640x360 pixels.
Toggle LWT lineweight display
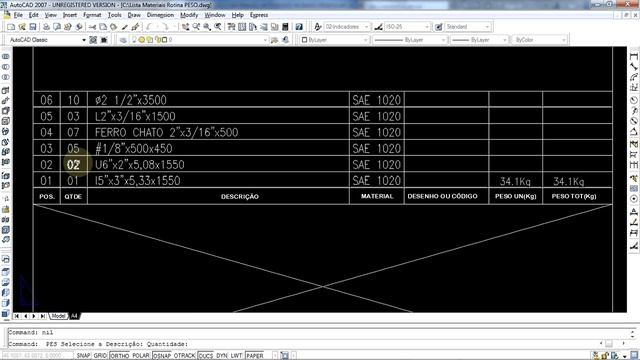point(236,356)
